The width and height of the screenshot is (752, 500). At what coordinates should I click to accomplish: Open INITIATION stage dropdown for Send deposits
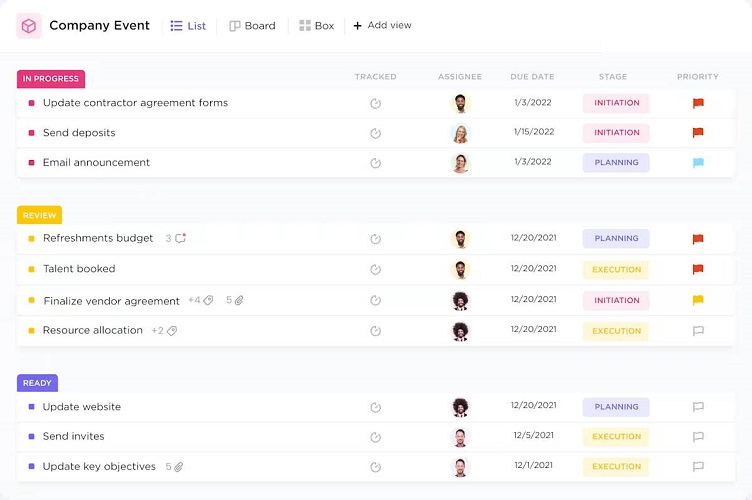(616, 133)
